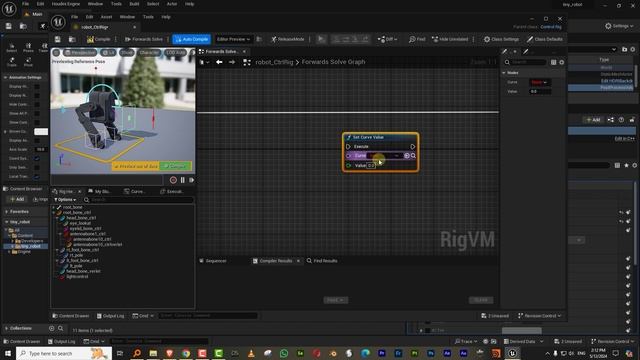Switch to the Compiler Results tab
Image resolution: width=640 pixels, height=360 pixels.
[276, 260]
